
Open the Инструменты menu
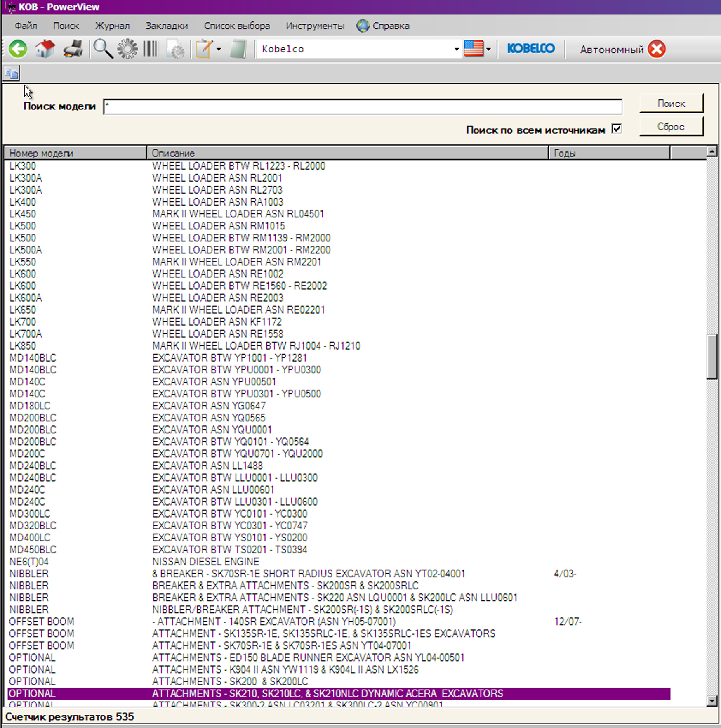click(315, 26)
